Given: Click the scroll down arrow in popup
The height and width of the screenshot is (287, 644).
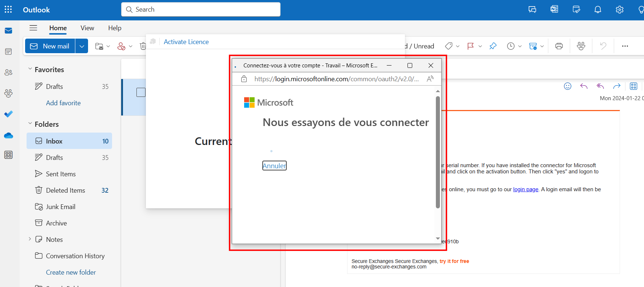Looking at the screenshot, I should 438,239.
